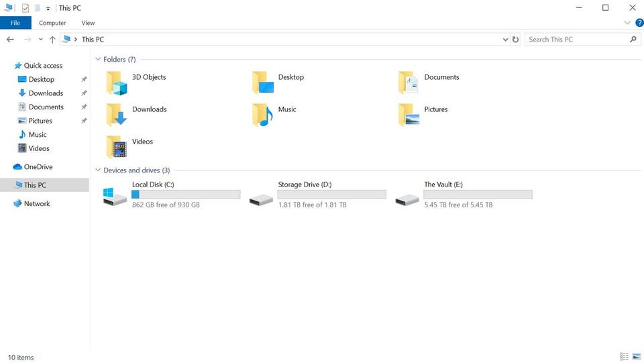Go up one level with up arrow
The width and height of the screenshot is (644, 363).
[x=52, y=40]
